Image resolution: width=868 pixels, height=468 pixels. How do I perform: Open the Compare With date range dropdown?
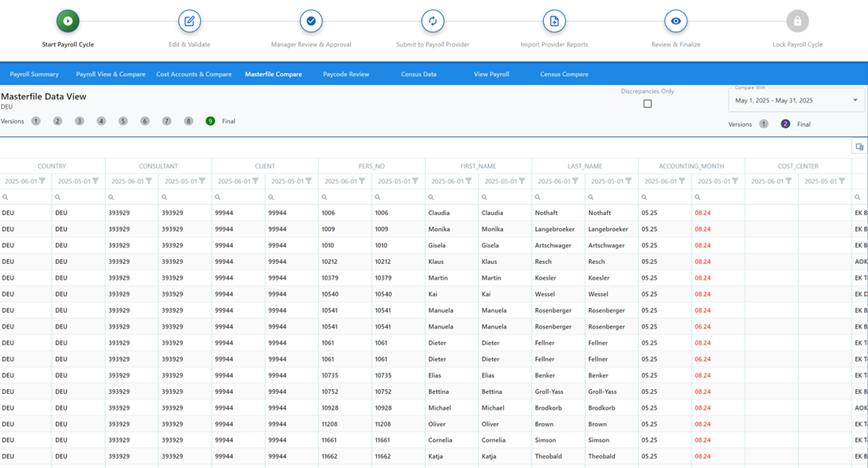855,100
